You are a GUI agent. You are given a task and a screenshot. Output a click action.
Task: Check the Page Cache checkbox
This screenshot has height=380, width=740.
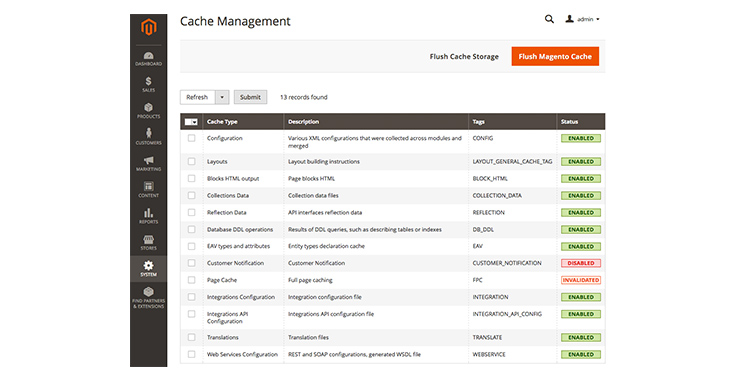tap(192, 280)
